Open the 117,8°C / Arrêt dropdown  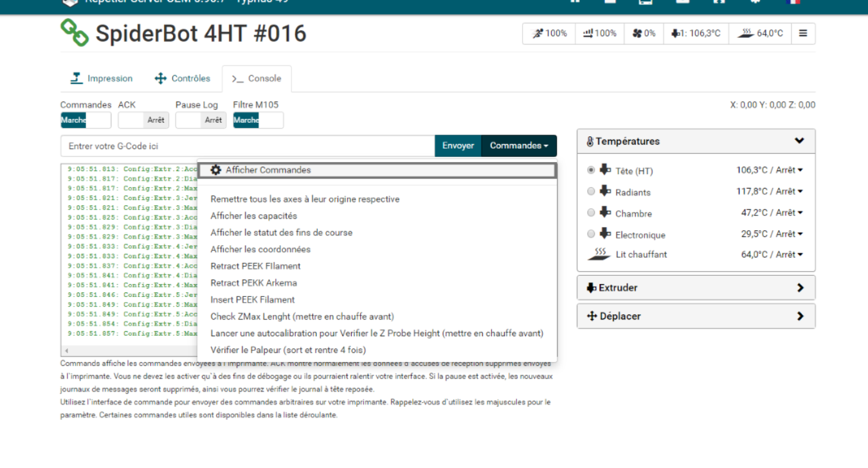(770, 192)
